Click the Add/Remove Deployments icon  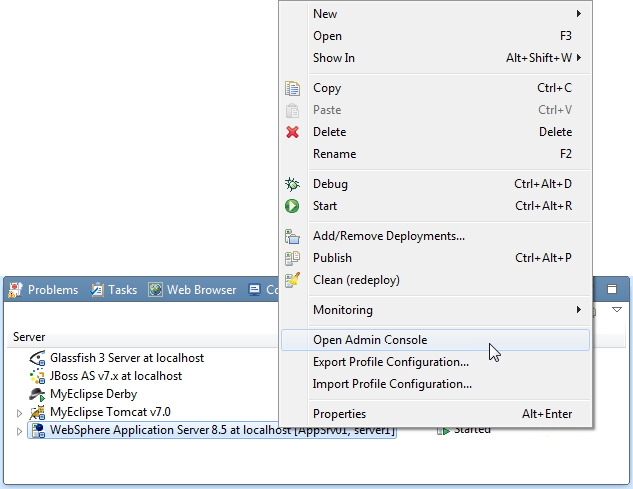click(292, 236)
